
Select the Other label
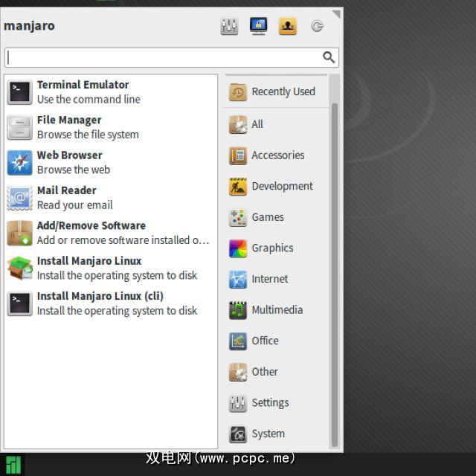coord(265,372)
